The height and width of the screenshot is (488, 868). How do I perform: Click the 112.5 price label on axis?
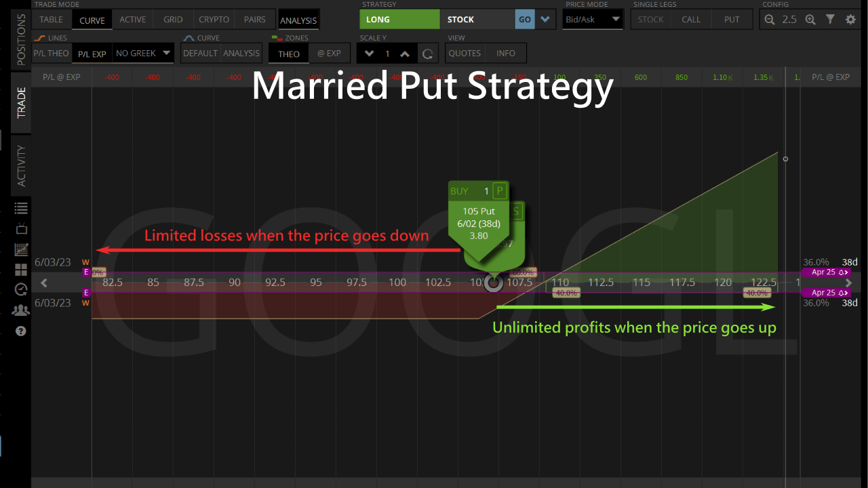[601, 283]
